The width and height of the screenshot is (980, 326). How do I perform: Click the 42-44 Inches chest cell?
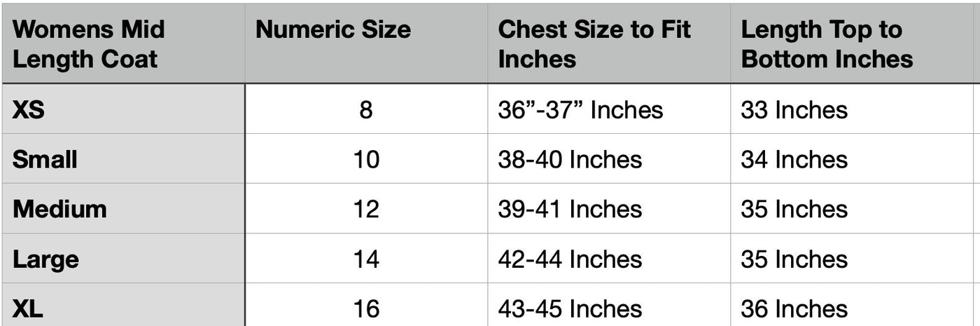(570, 259)
